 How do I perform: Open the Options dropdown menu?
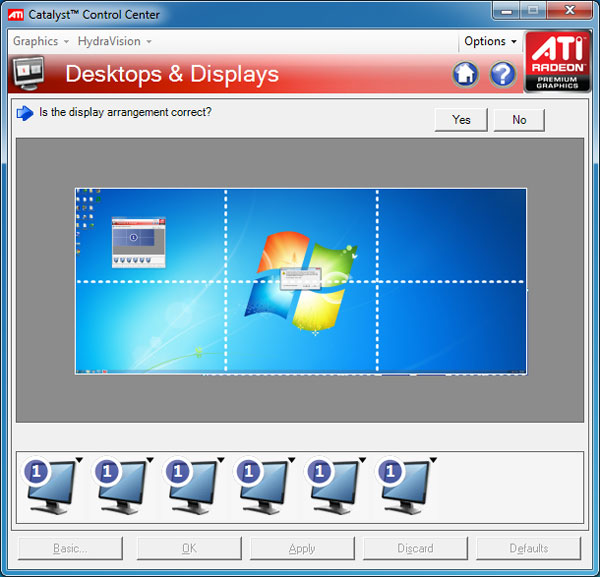click(490, 41)
